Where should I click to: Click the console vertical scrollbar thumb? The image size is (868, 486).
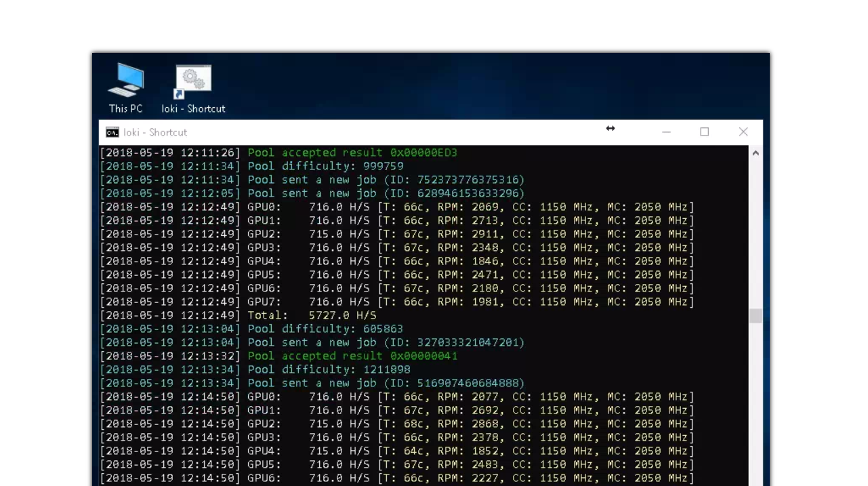click(756, 316)
